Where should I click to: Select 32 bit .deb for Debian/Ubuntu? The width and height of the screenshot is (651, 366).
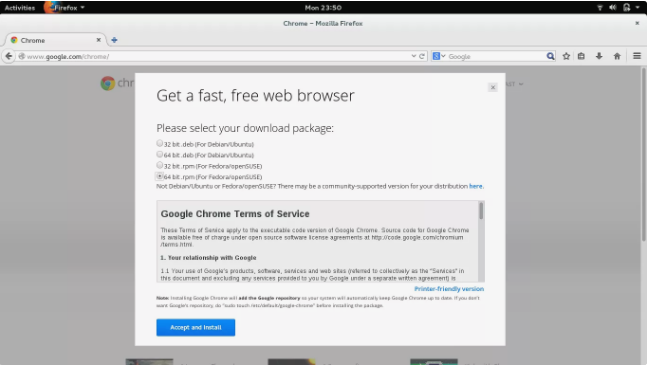point(159,143)
